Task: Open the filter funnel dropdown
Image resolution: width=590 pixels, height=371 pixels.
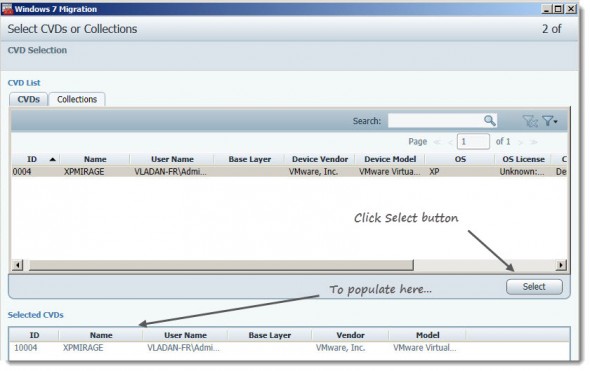Action: pos(550,121)
